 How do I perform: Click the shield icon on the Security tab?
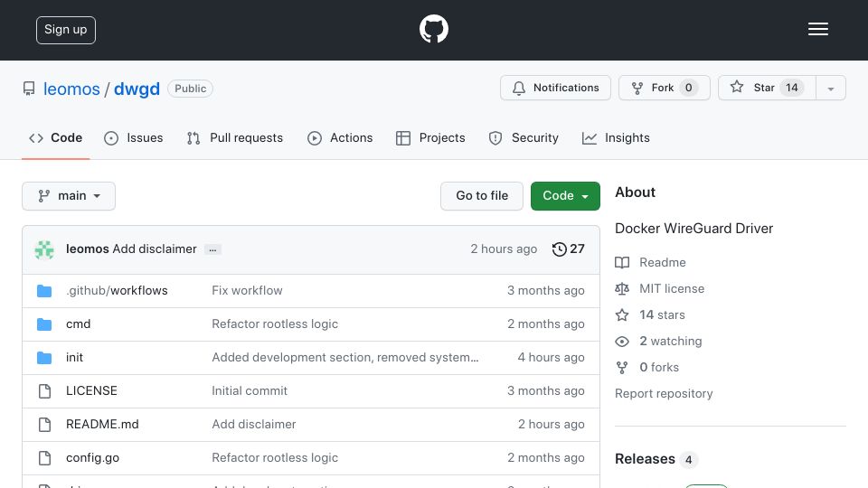(x=495, y=138)
